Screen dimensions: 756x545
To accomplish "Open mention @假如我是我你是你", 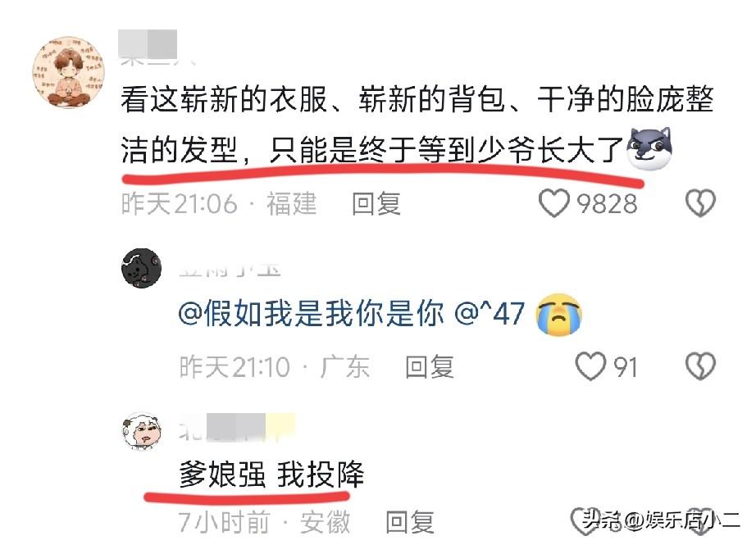I will click(x=311, y=314).
